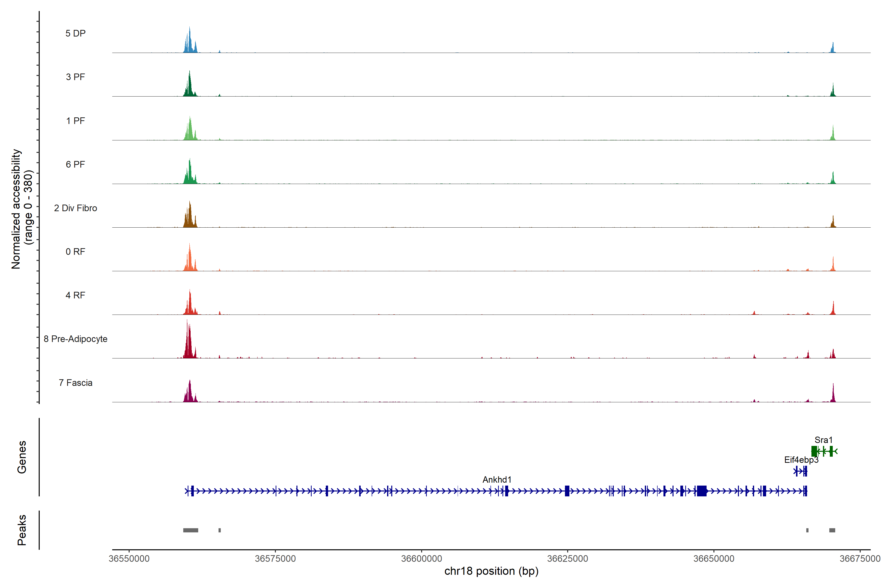Click the largest Ankhd1 exon block
Viewport: 882px width, 588px height.
click(x=702, y=491)
